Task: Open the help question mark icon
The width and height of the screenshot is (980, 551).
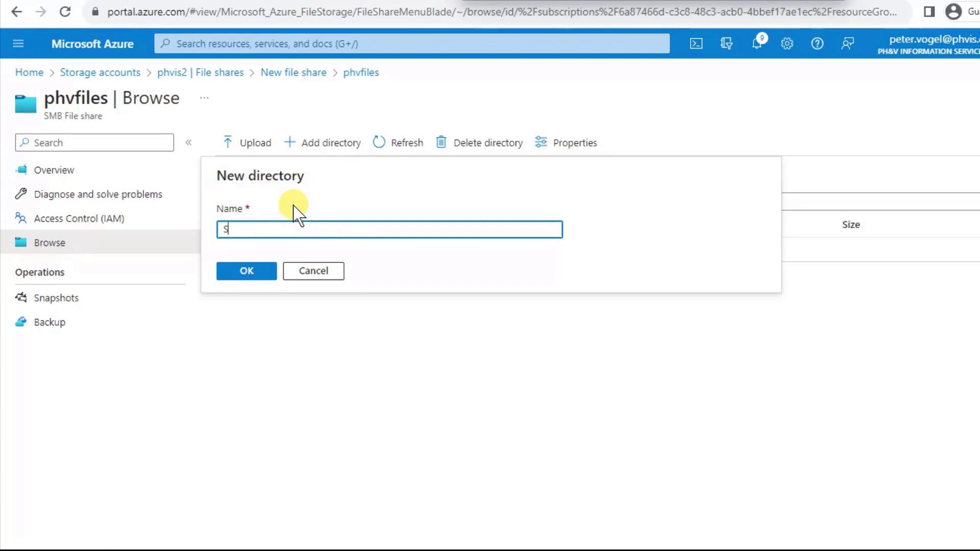Action: tap(817, 44)
